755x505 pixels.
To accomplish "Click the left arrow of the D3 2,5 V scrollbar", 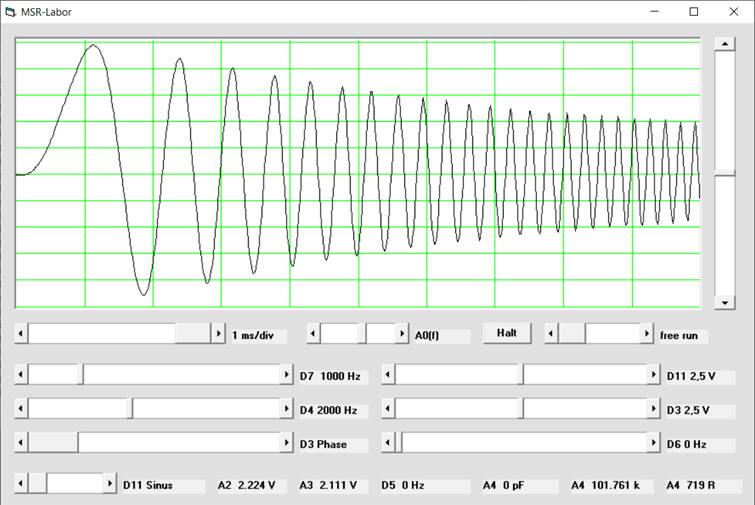I will 389,409.
